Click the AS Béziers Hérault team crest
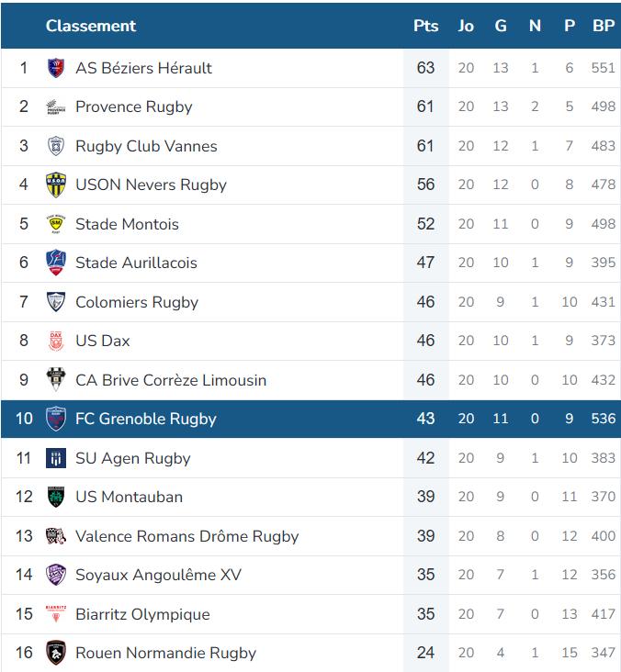The height and width of the screenshot is (672, 621). pos(56,68)
